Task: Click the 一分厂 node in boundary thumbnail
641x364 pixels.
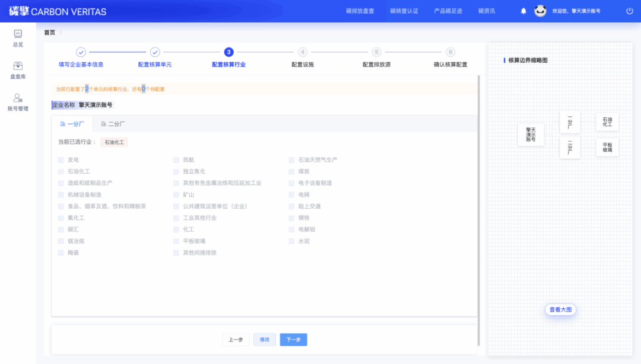Action: coord(570,122)
